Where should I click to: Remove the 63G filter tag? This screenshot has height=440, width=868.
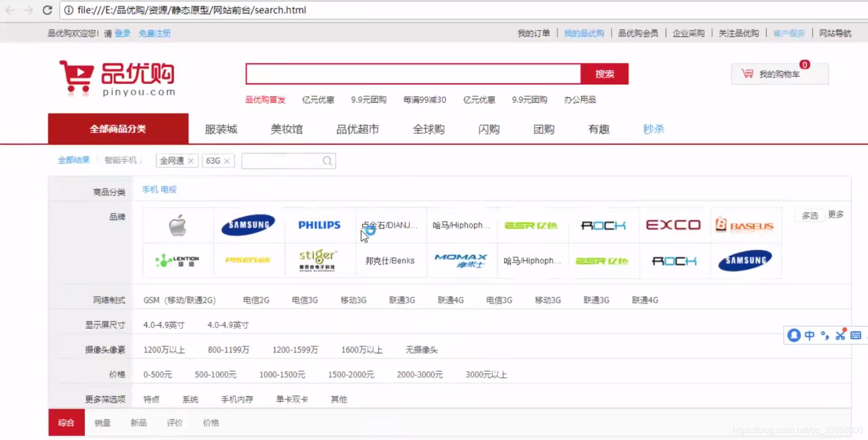227,161
